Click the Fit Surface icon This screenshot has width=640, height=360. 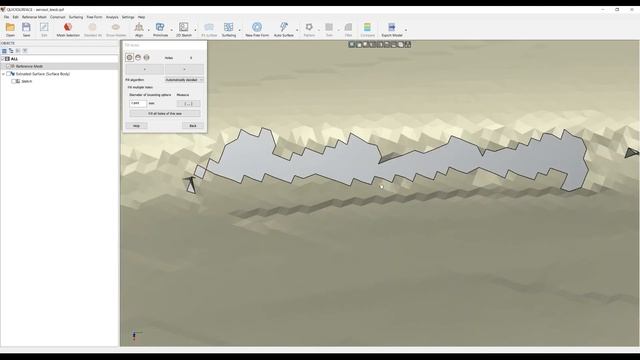(x=209, y=28)
